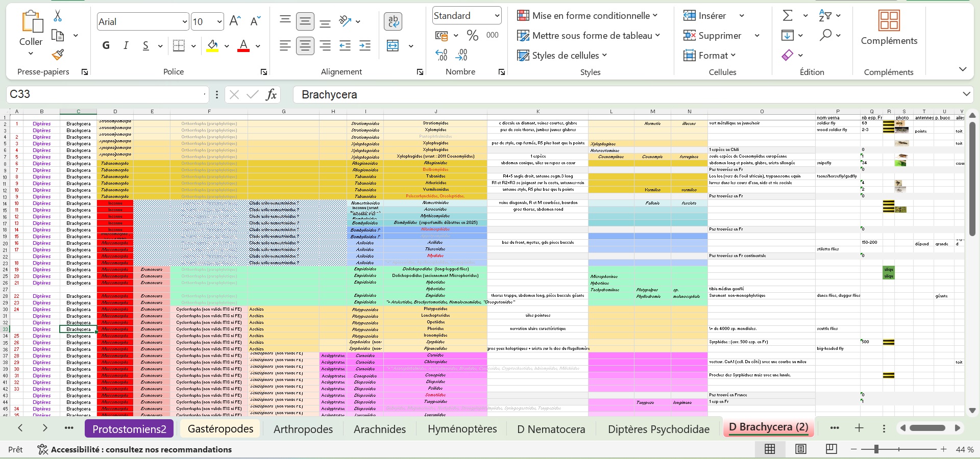Open Mettre sous forme de tableau

pyautogui.click(x=589, y=35)
